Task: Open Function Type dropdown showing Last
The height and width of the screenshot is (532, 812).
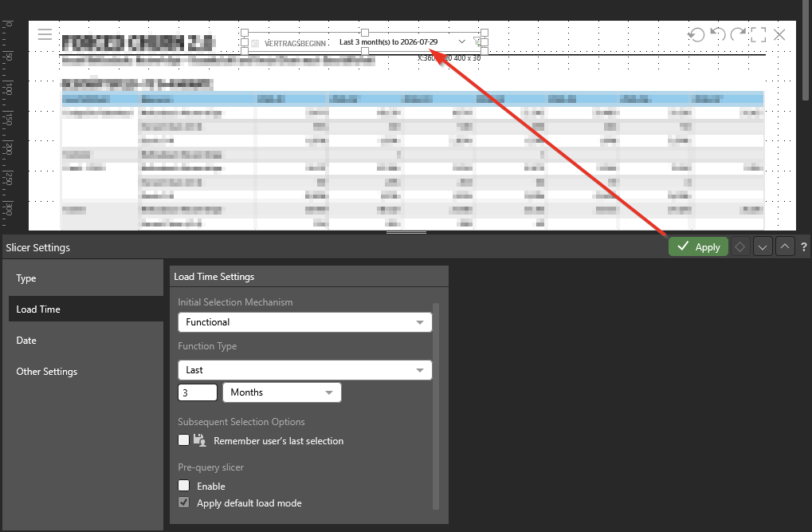Action: point(304,370)
